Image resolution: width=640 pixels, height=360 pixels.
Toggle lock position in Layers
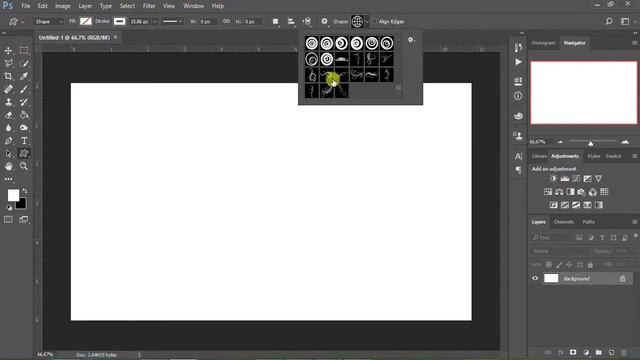569,264
